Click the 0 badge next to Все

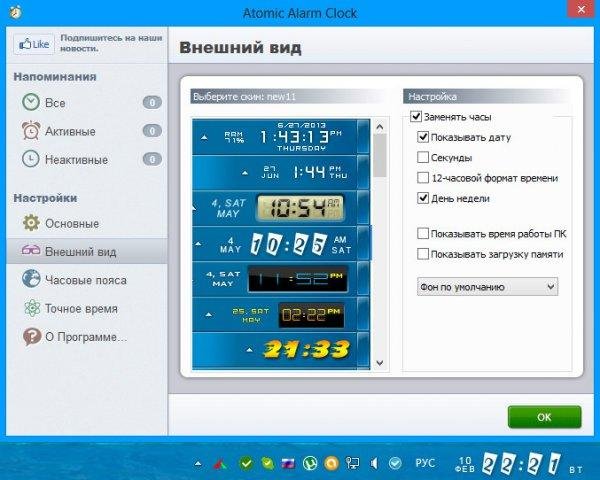[152, 102]
